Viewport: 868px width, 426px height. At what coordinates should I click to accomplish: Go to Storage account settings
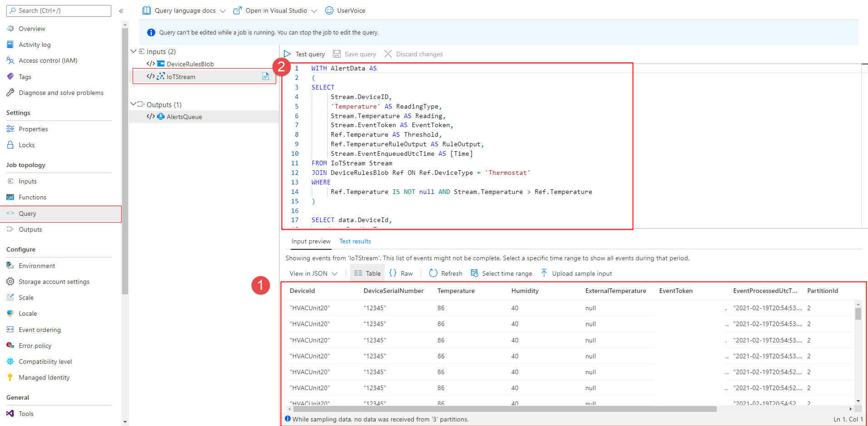point(54,282)
